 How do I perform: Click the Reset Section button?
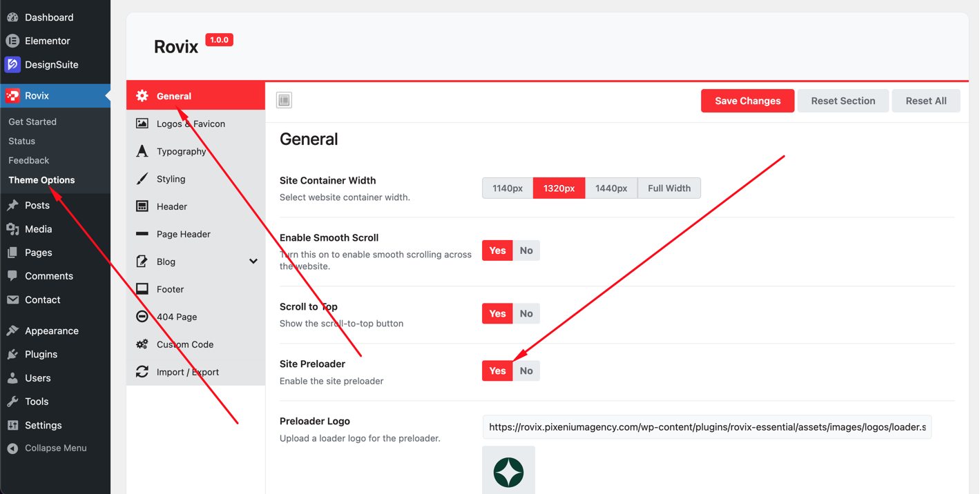point(843,101)
